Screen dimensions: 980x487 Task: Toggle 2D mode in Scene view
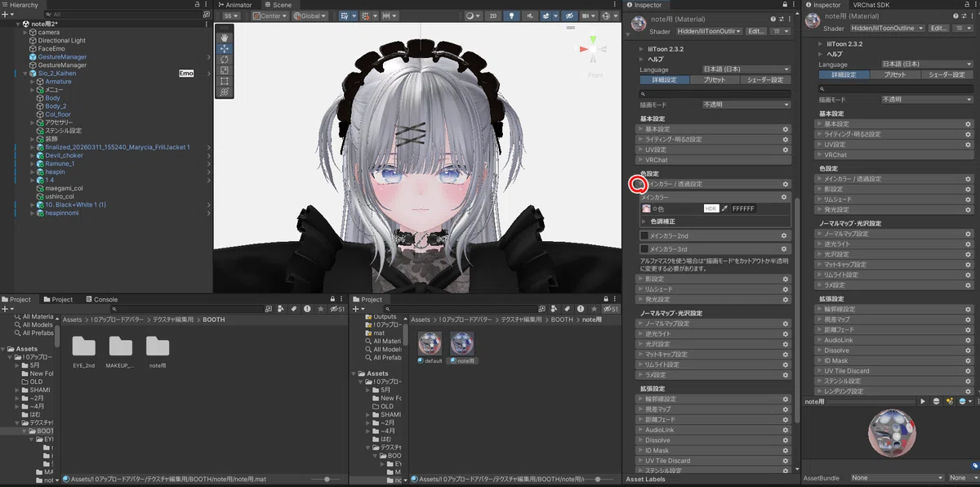tap(493, 16)
